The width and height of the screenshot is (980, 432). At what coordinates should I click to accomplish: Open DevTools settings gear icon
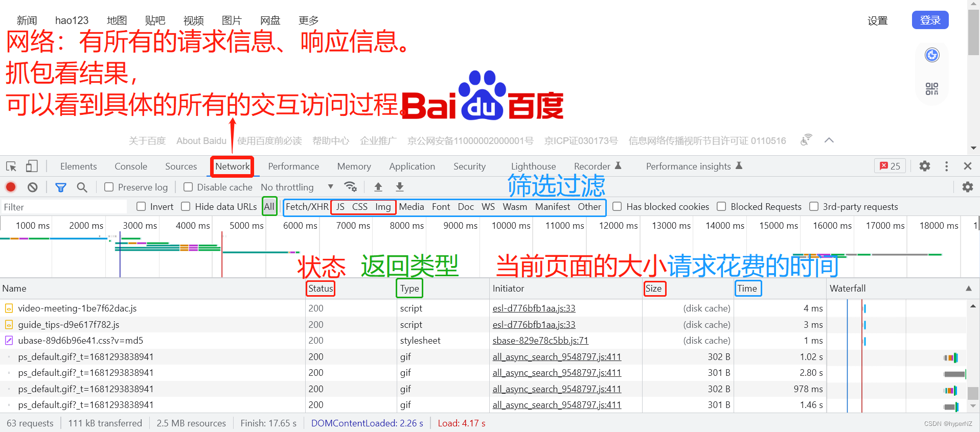925,166
